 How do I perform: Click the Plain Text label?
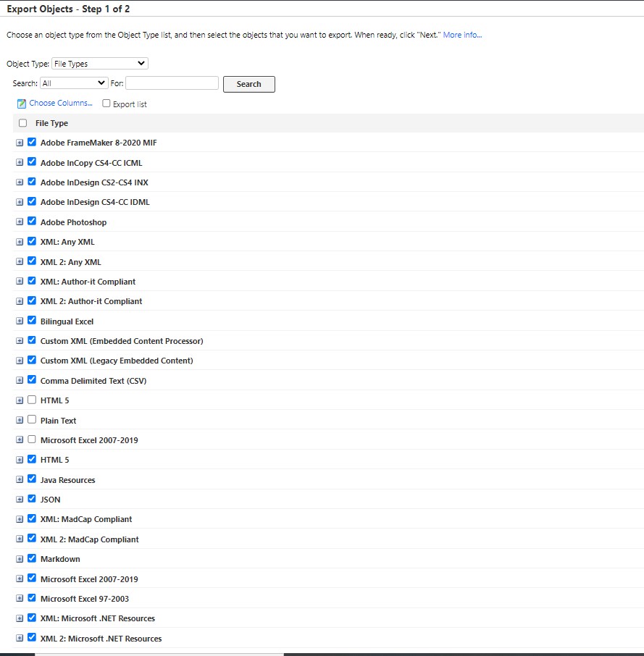[x=58, y=421]
